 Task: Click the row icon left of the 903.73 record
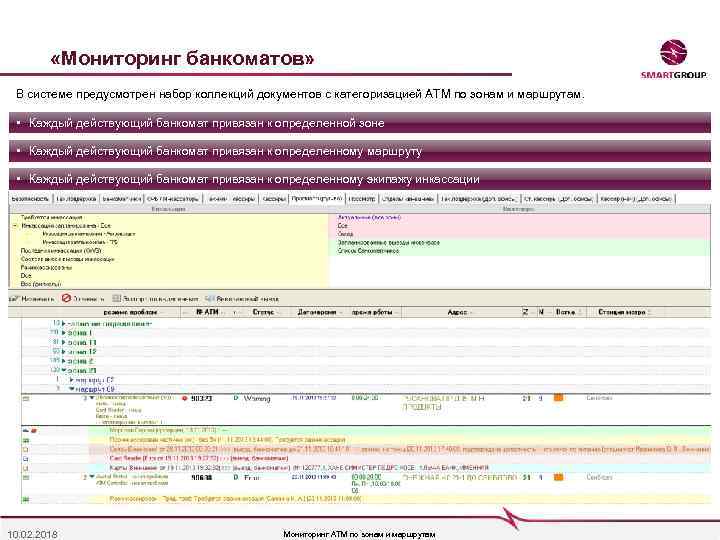point(26,399)
